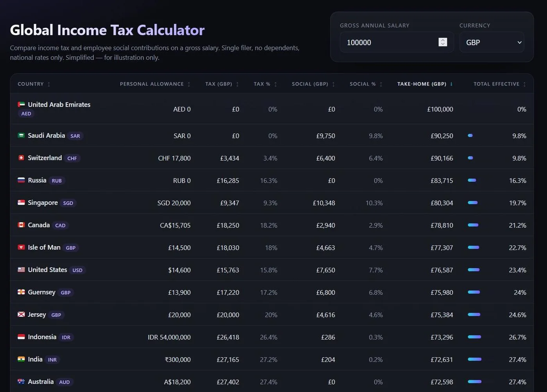
Task: Sort by Personal Allowance column header
Action: 155,84
